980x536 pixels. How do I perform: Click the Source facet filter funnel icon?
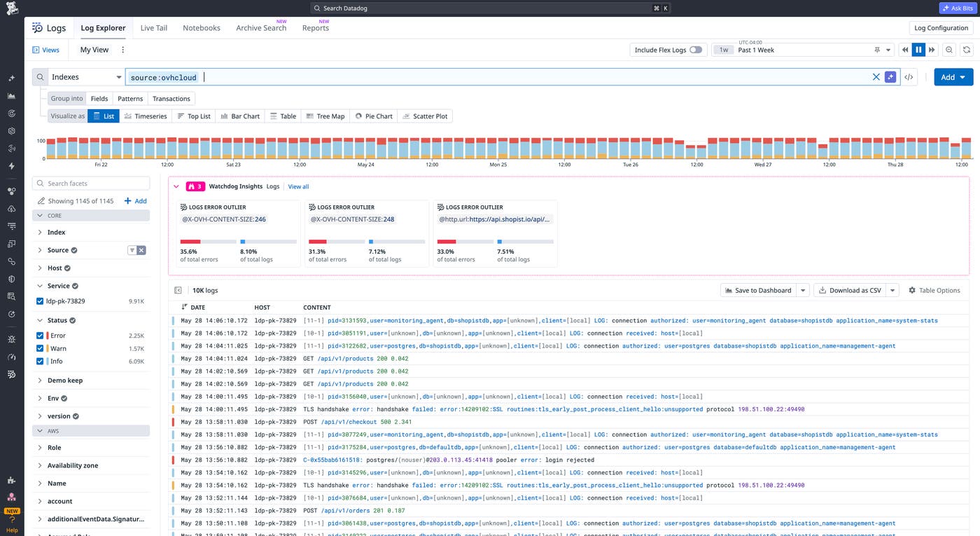[132, 250]
